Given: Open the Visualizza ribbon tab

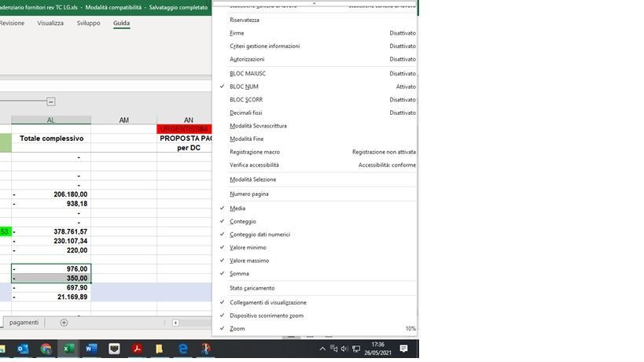Looking at the screenshot, I should [x=50, y=23].
